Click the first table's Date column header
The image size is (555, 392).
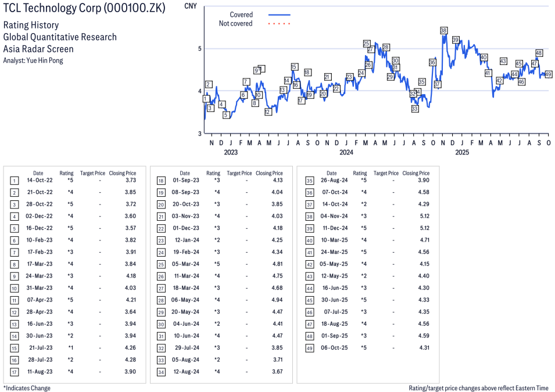click(38, 173)
